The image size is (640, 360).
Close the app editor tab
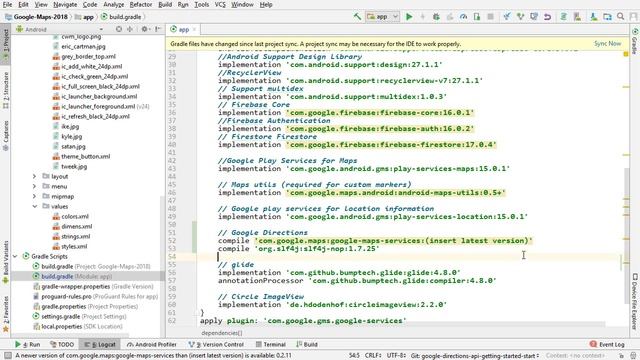(x=194, y=29)
